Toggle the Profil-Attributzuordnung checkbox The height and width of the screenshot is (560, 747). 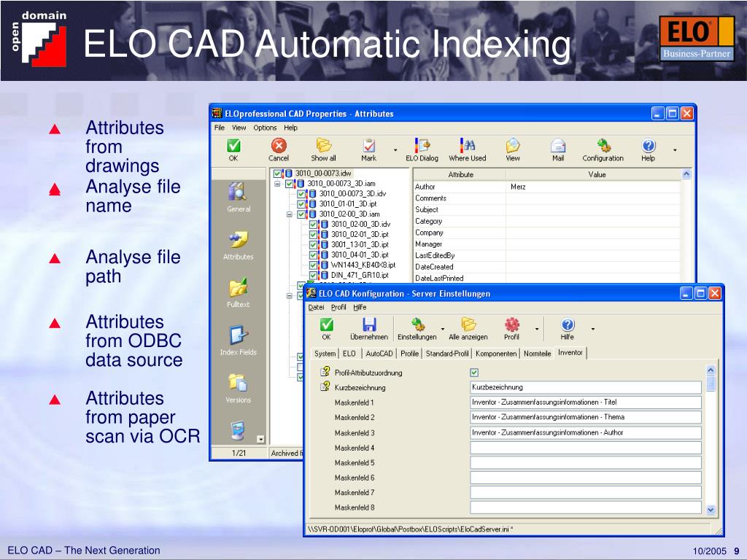474,373
